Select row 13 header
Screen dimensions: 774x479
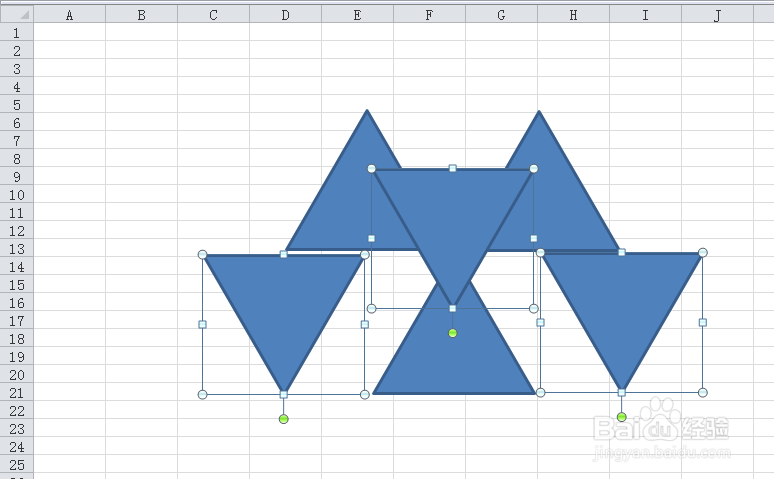coord(17,248)
